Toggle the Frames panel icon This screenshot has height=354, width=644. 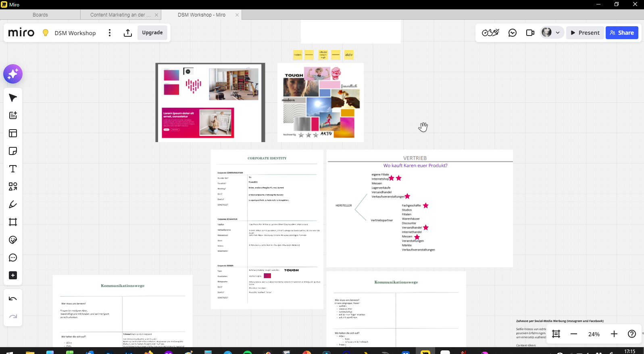point(556,334)
